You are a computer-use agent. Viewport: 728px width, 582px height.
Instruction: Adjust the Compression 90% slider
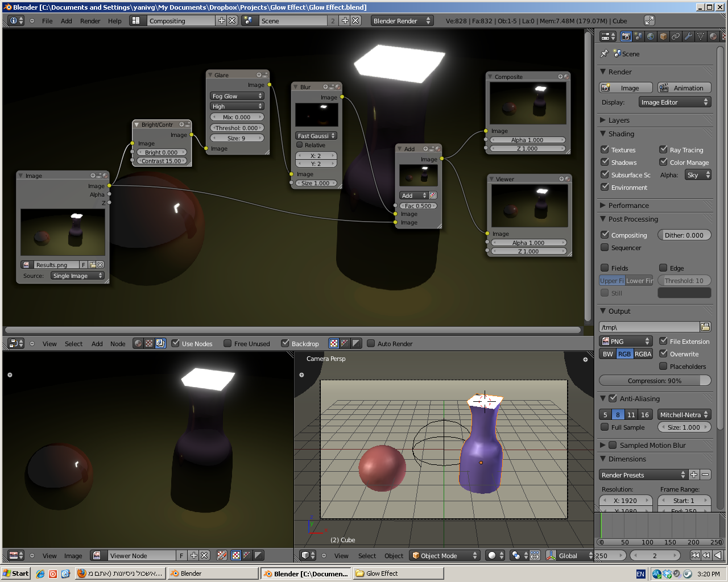655,381
